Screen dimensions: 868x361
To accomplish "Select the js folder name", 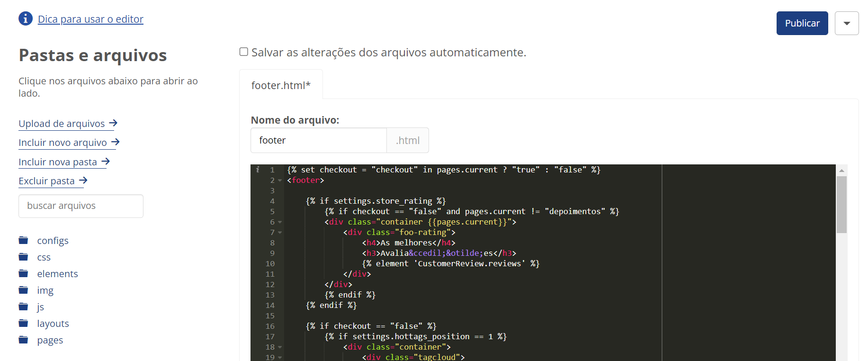I will (x=40, y=307).
